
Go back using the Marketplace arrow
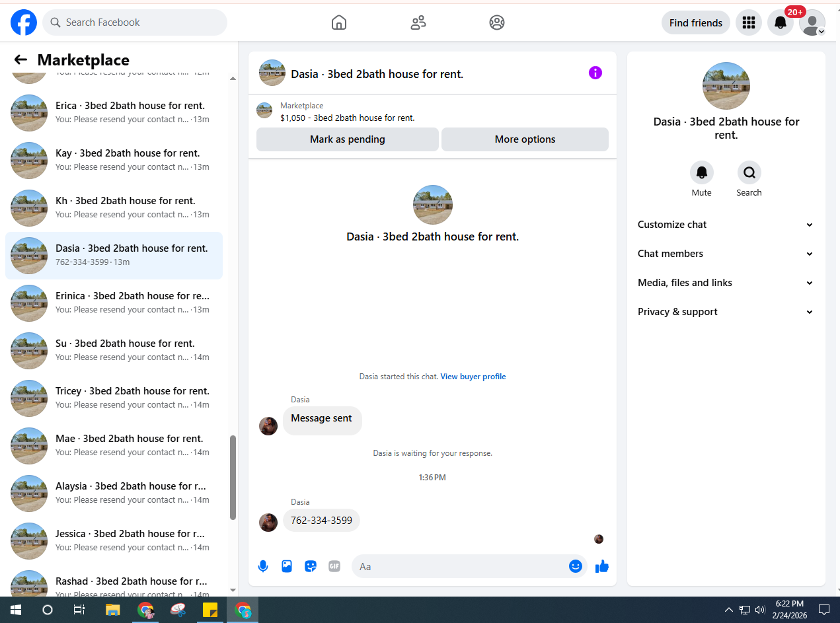20,59
